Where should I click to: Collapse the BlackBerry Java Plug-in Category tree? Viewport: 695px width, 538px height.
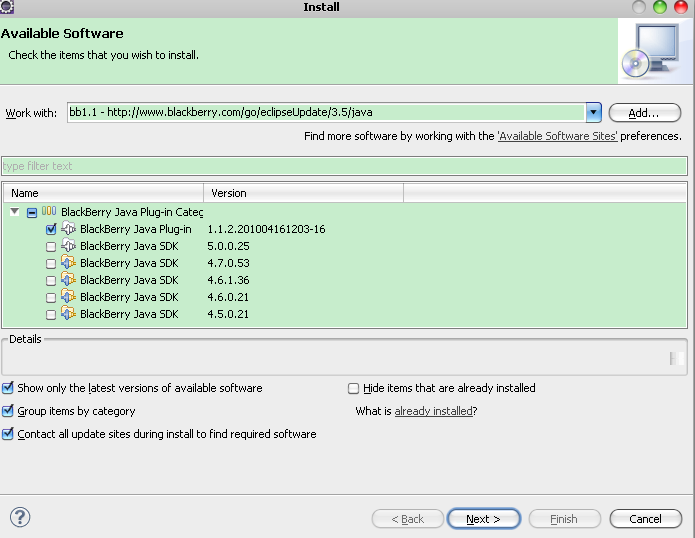(15, 212)
